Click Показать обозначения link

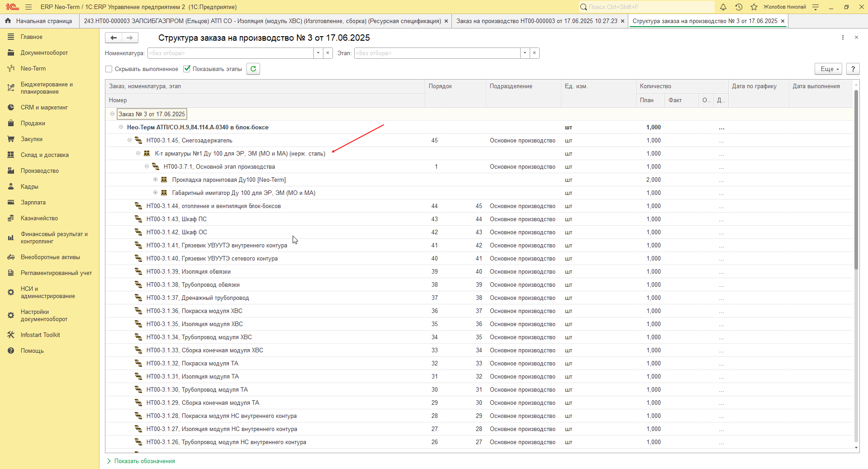coord(144,461)
